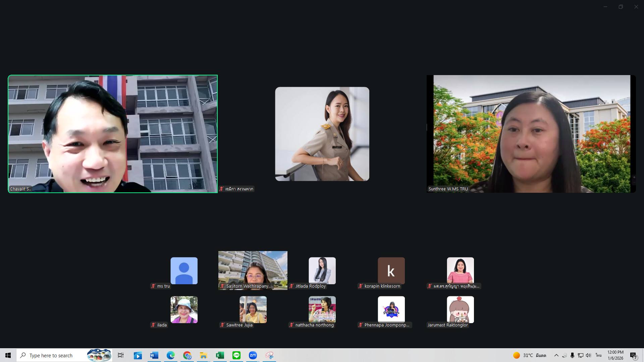The width and height of the screenshot is (644, 362).
Task: Click korapin klinkesorn participant avatar
Action: [x=391, y=271]
